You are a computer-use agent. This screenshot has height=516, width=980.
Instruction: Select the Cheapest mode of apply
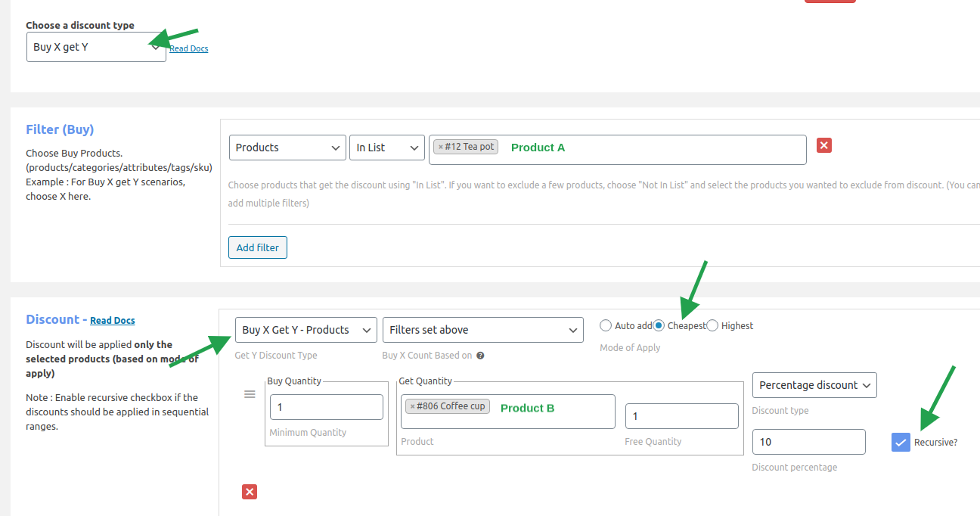coord(659,325)
